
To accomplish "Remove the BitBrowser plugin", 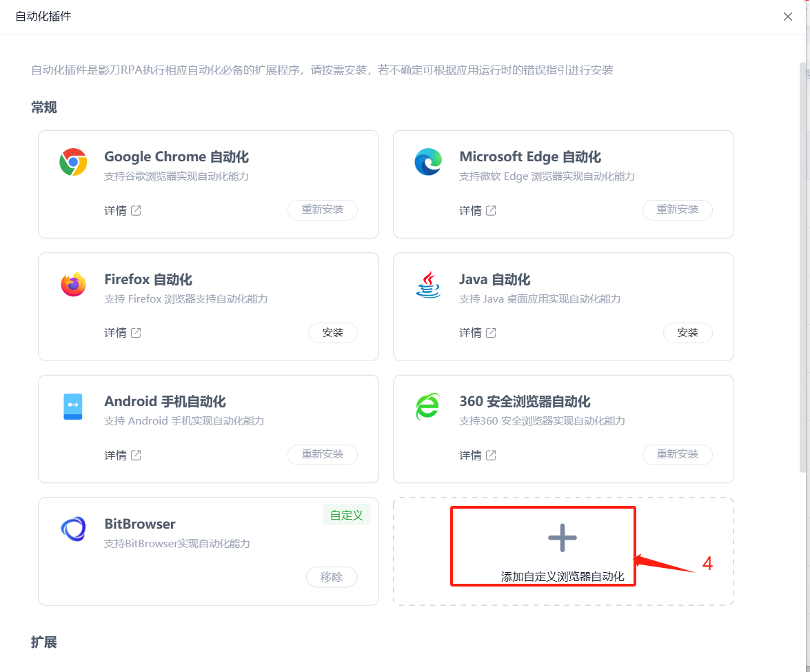I will coord(332,578).
